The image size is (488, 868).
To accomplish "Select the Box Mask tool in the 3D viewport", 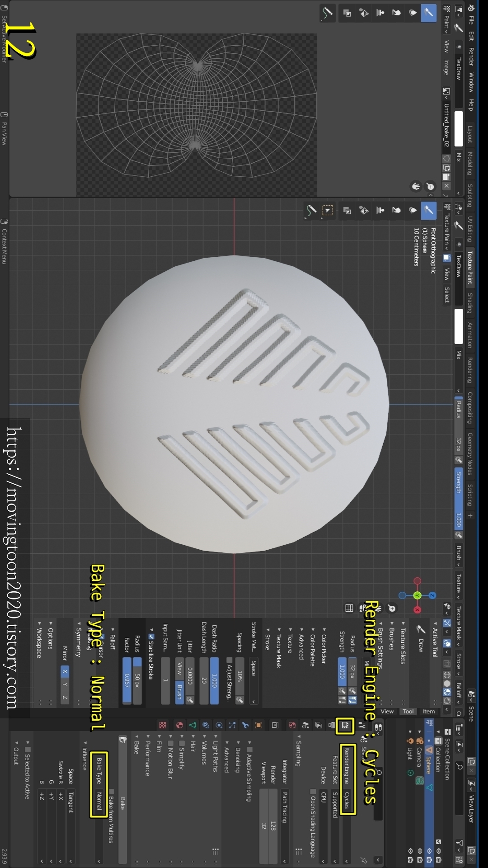I will pos(327,210).
